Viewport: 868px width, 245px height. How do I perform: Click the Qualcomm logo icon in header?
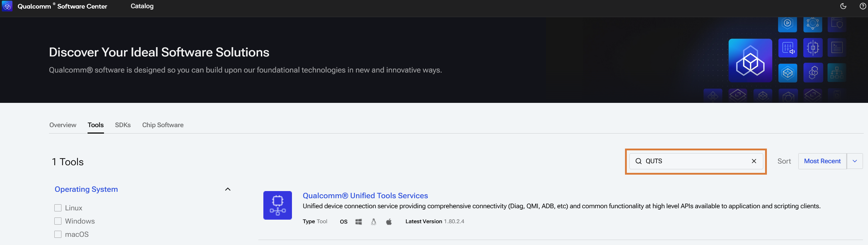[7, 6]
